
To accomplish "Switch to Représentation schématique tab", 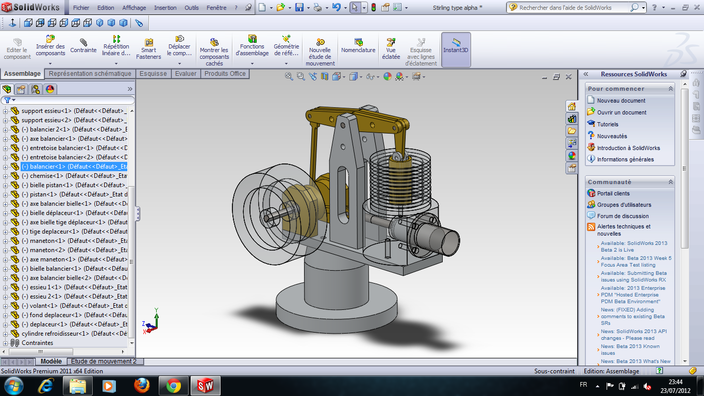I will [x=90, y=74].
